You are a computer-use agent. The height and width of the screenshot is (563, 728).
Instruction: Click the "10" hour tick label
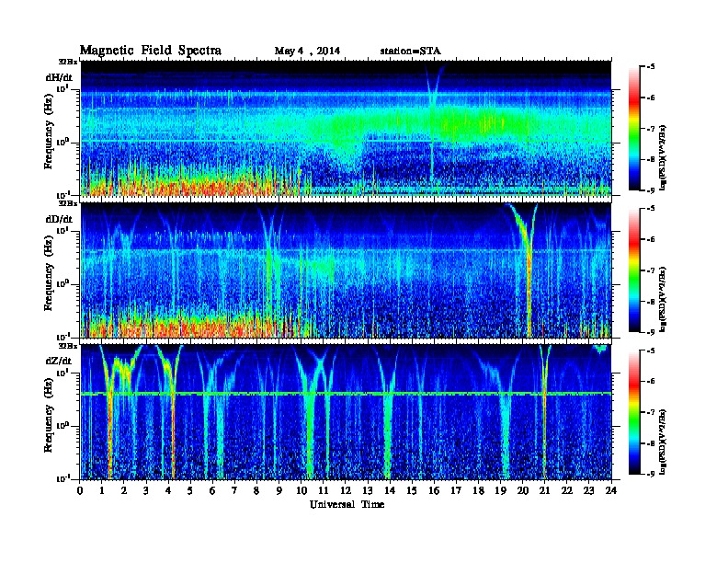point(301,491)
